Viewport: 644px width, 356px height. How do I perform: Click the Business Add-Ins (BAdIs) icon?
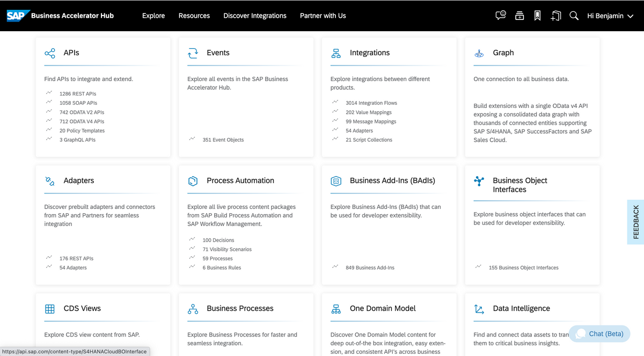click(336, 181)
